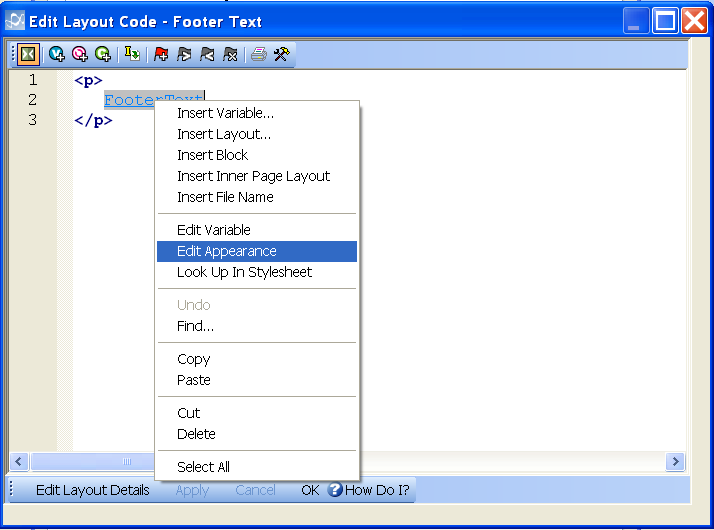Click the pink circle insert icon
The height and width of the screenshot is (530, 714).
coord(80,55)
